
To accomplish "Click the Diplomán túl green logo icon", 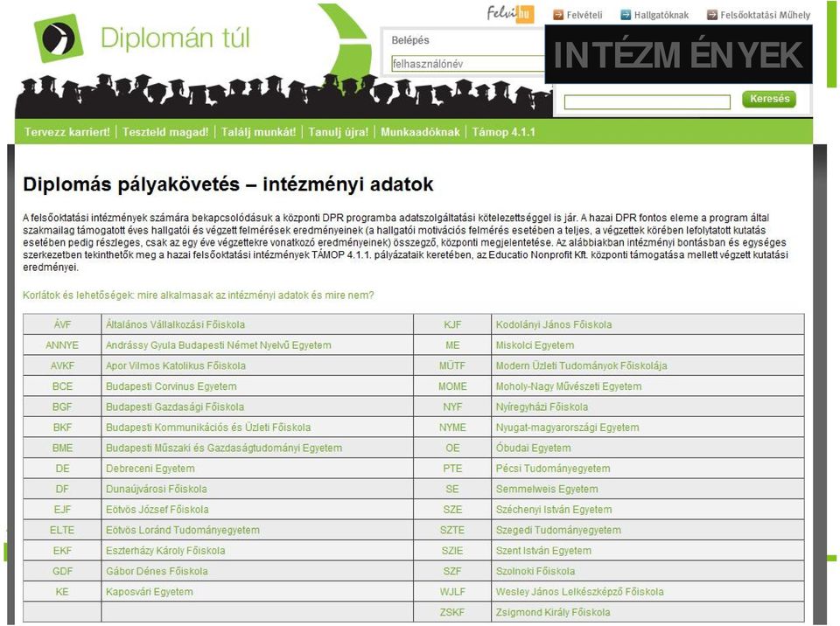I will [x=59, y=38].
